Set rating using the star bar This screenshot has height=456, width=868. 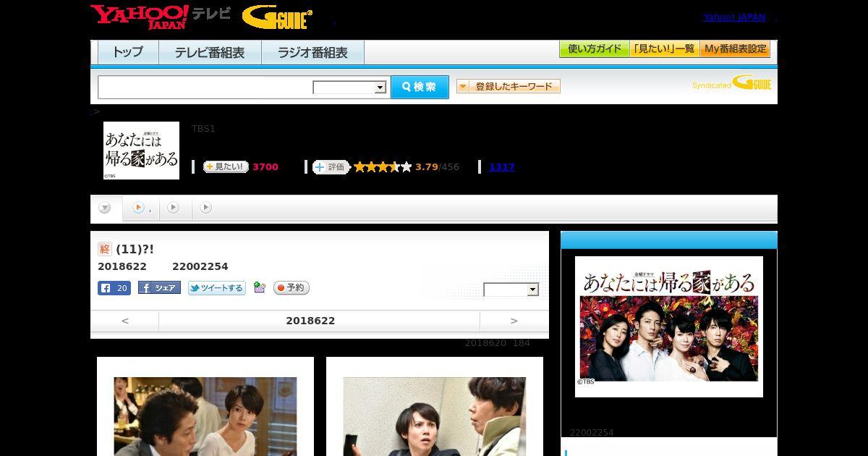click(x=383, y=166)
